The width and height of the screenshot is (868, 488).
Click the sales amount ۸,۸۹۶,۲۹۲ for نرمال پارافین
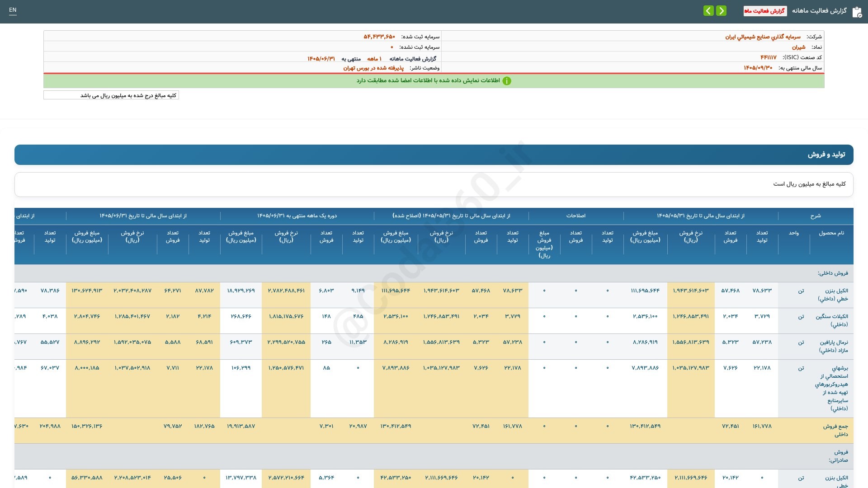[x=87, y=342]
